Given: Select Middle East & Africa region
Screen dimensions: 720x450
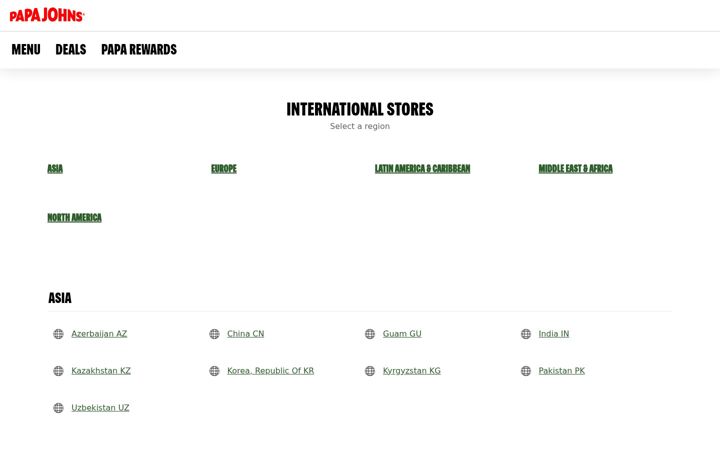Looking at the screenshot, I should [576, 169].
